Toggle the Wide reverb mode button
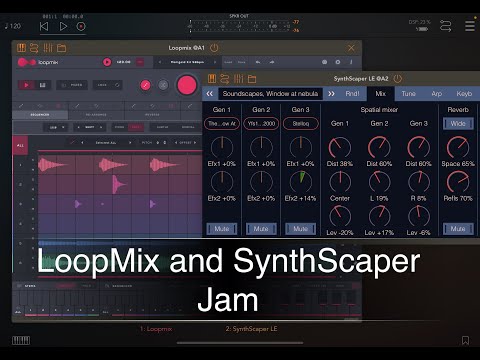This screenshot has height=360, width=480. click(458, 124)
